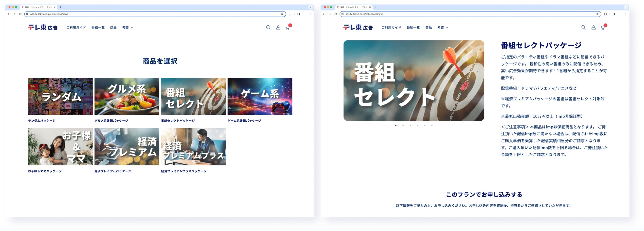Open 番組一覧 menu in right window

[x=413, y=27]
